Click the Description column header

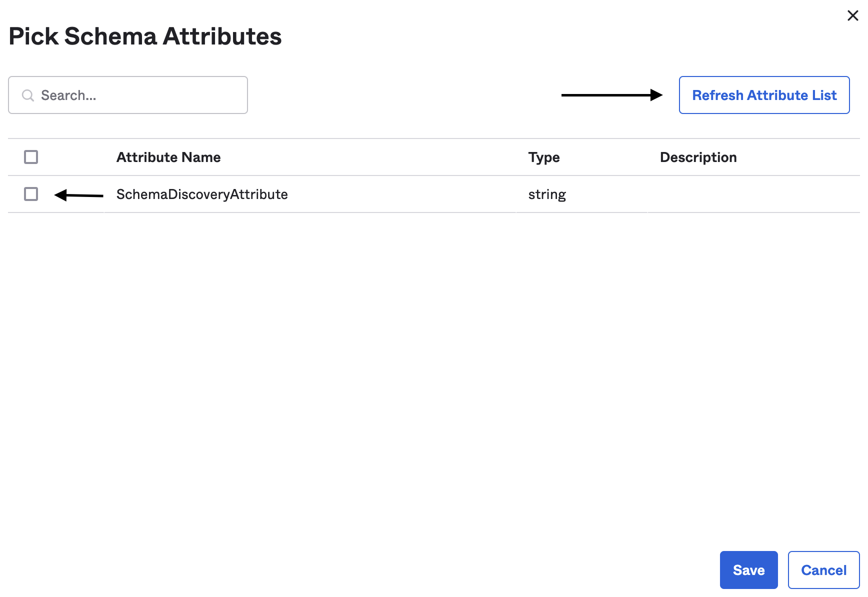pyautogui.click(x=698, y=157)
